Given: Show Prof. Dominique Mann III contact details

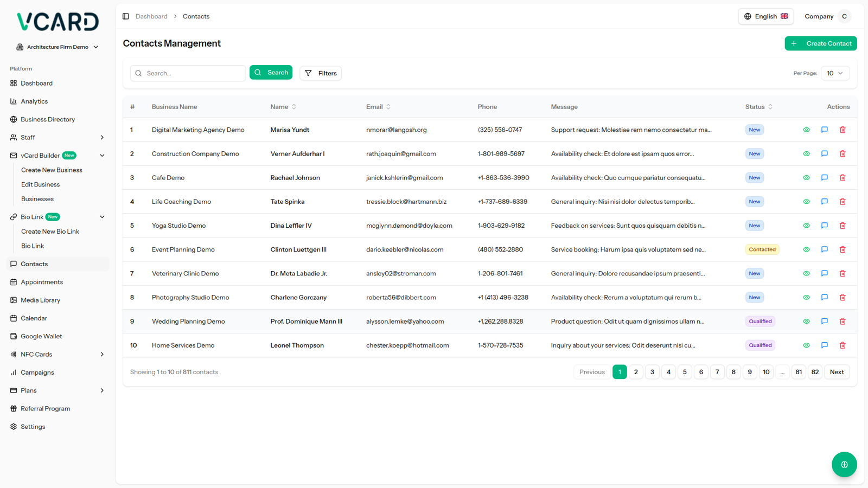Looking at the screenshot, I should pos(806,322).
